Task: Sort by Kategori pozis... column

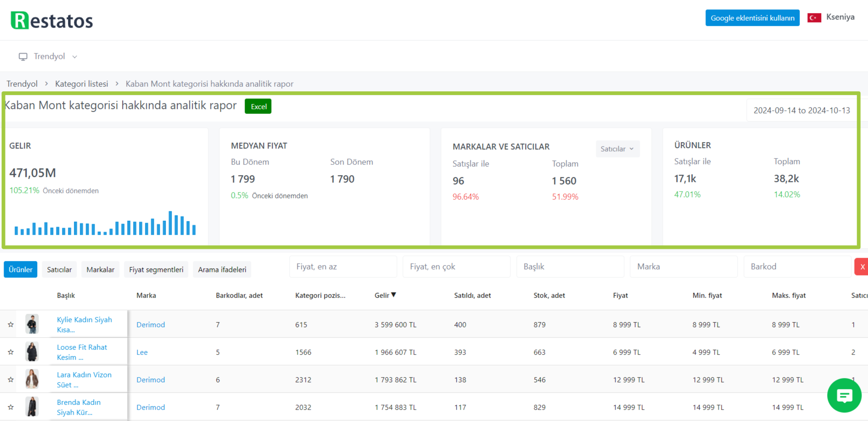Action: [x=320, y=295]
